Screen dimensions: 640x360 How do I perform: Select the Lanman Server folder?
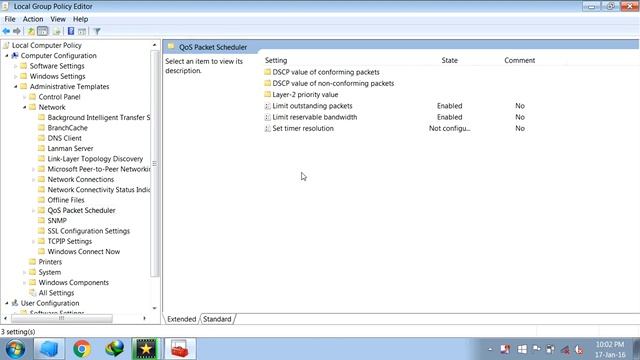coord(70,149)
